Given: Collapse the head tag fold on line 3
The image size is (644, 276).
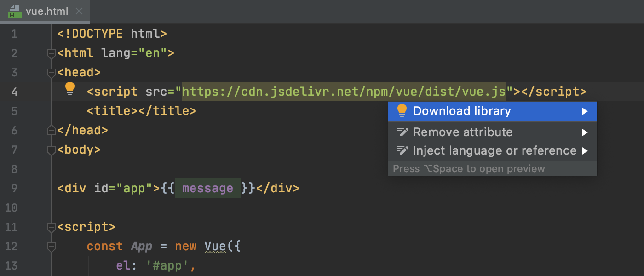Looking at the screenshot, I should coord(52,73).
